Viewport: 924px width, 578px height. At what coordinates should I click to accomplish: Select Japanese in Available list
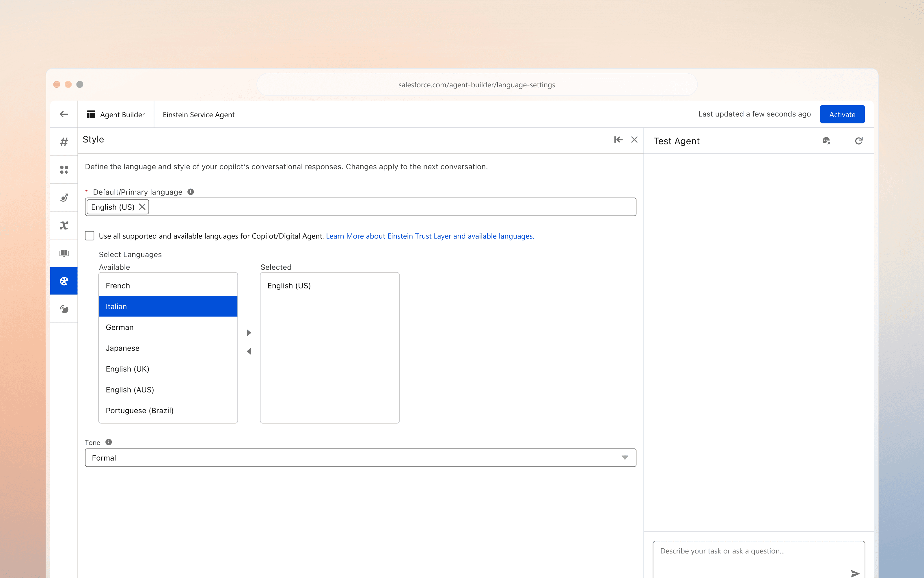point(168,348)
